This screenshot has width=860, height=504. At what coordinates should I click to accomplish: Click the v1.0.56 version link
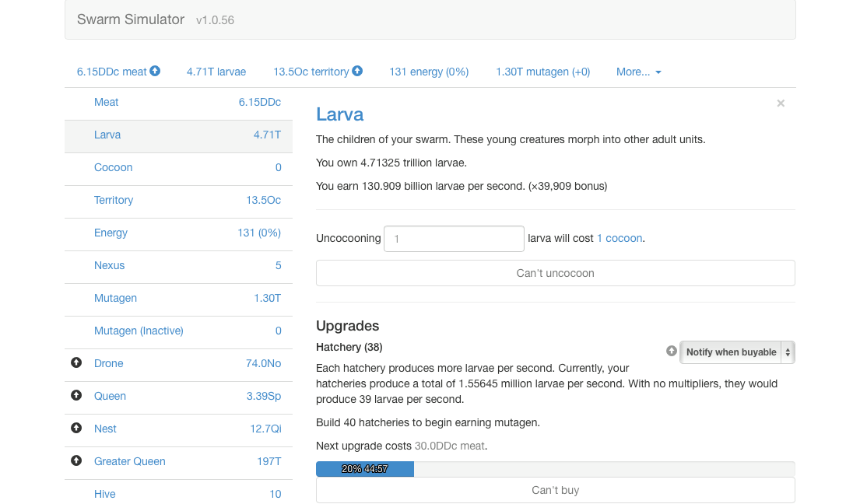click(215, 20)
